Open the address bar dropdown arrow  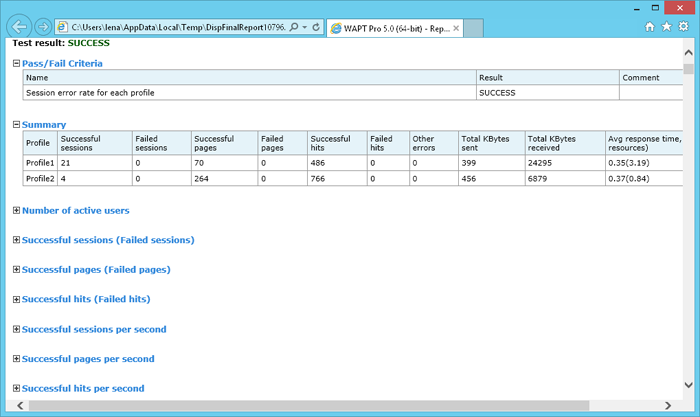(304, 27)
